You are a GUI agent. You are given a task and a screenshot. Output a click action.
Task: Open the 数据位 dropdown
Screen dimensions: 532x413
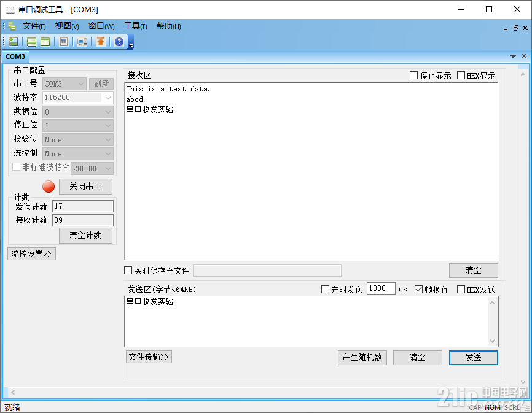click(x=78, y=112)
